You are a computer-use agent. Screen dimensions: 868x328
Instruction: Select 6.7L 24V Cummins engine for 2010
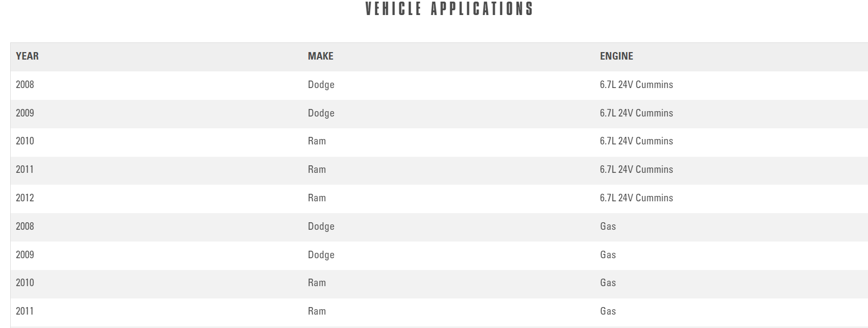636,141
